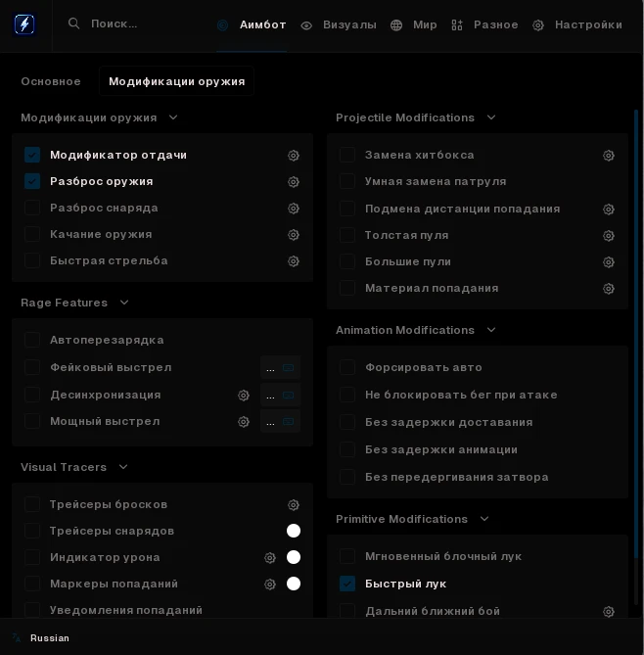Screen dimensions: 644x655
Task: Switch to the Визуалы tab
Action: 339,25
